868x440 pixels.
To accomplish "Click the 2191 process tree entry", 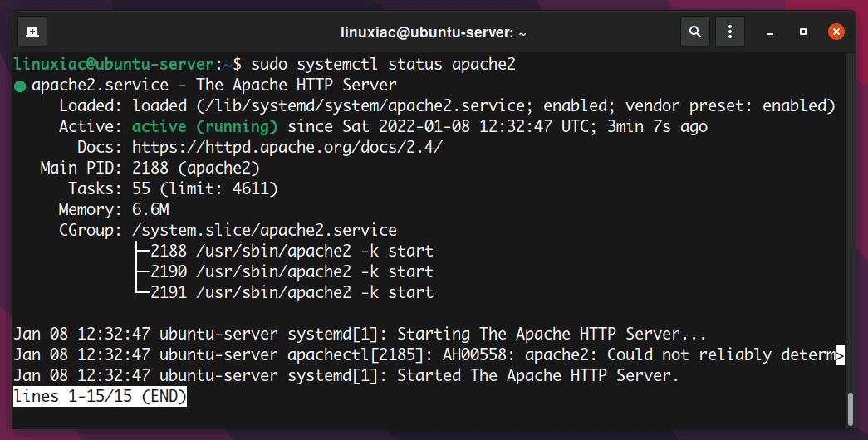I will pyautogui.click(x=292, y=292).
